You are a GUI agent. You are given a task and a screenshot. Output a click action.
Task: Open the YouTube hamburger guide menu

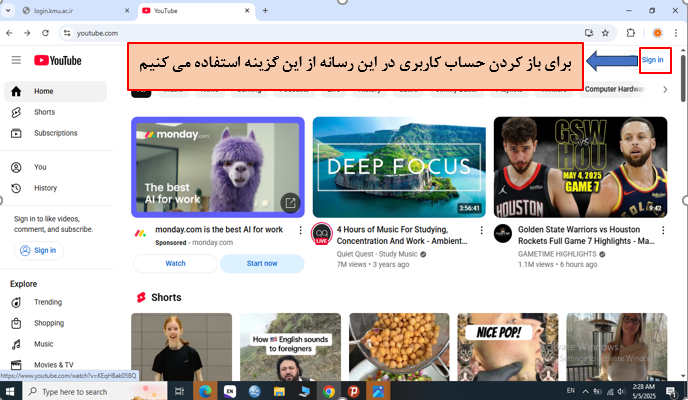(x=15, y=60)
